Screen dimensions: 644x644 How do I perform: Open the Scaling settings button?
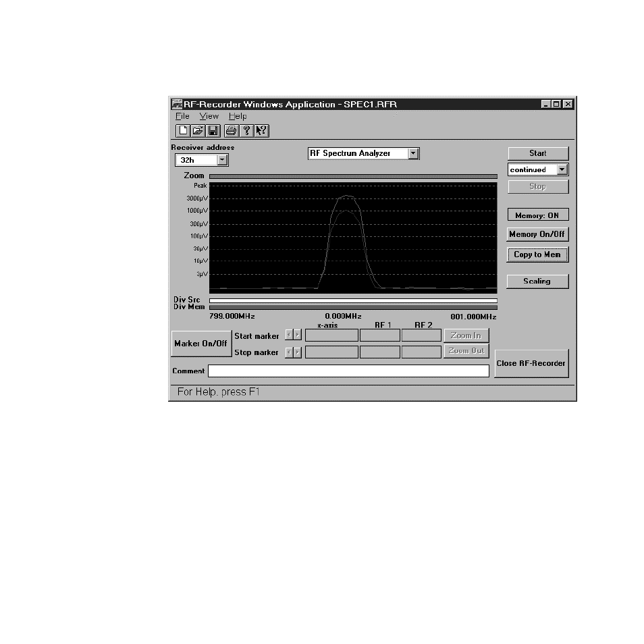point(537,281)
